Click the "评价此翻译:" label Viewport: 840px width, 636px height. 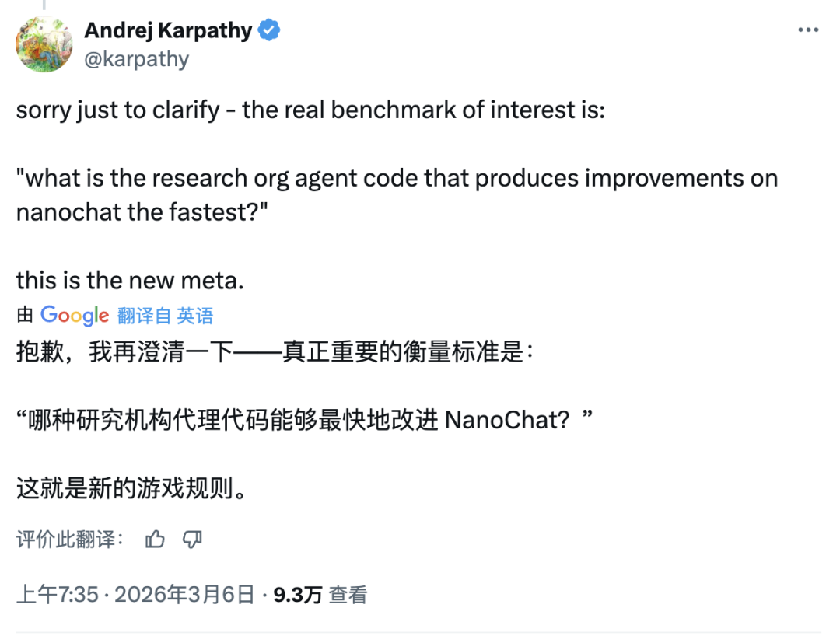pyautogui.click(x=70, y=539)
